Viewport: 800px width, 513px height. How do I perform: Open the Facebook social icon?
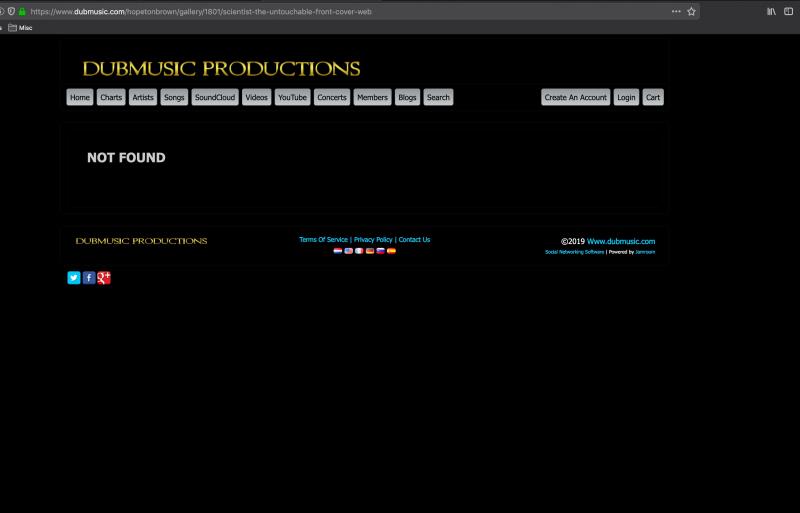tap(89, 277)
